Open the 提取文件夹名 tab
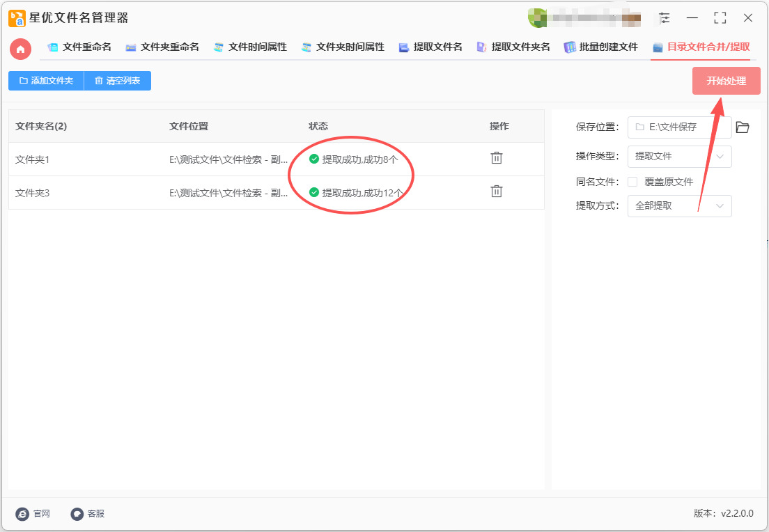Screen dimensions: 769x532 pyautogui.click(x=513, y=47)
